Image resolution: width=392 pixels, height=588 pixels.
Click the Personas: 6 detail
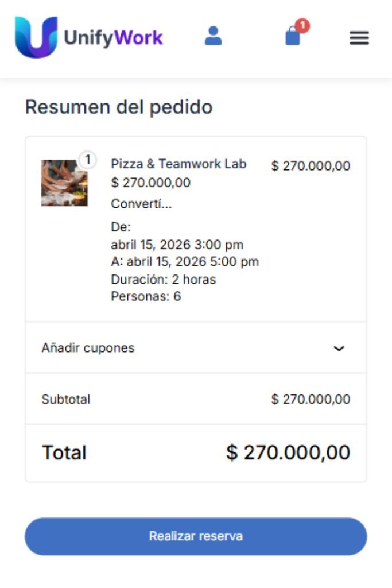[146, 297]
